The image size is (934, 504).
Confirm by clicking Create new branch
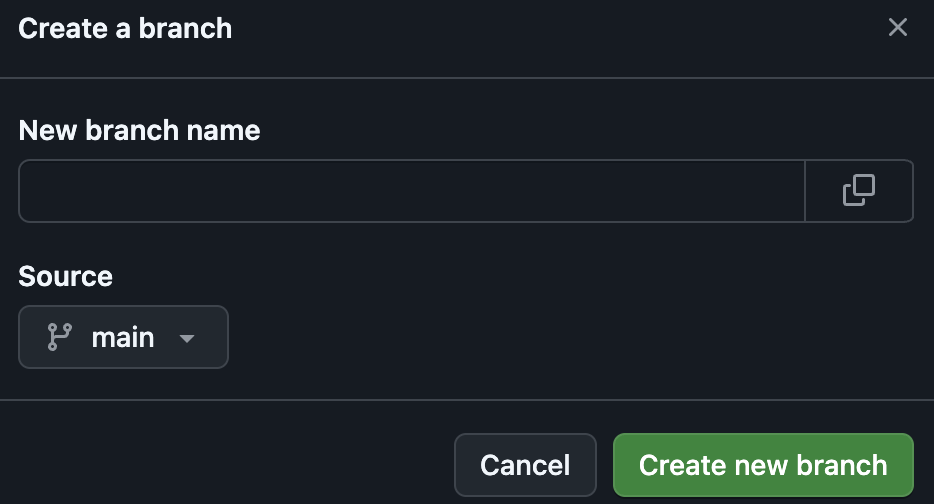click(x=763, y=465)
